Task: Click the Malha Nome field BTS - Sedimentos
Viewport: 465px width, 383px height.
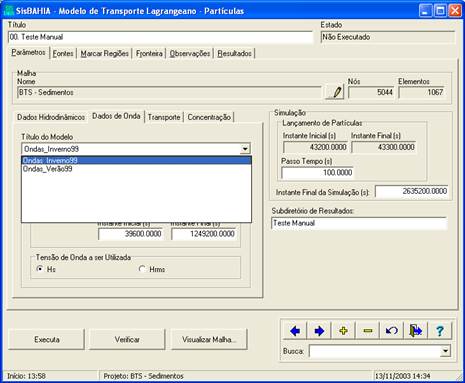Action: (169, 92)
